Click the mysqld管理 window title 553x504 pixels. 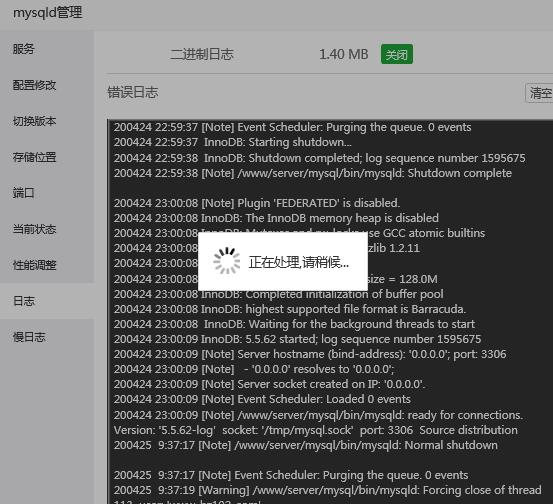[x=48, y=13]
